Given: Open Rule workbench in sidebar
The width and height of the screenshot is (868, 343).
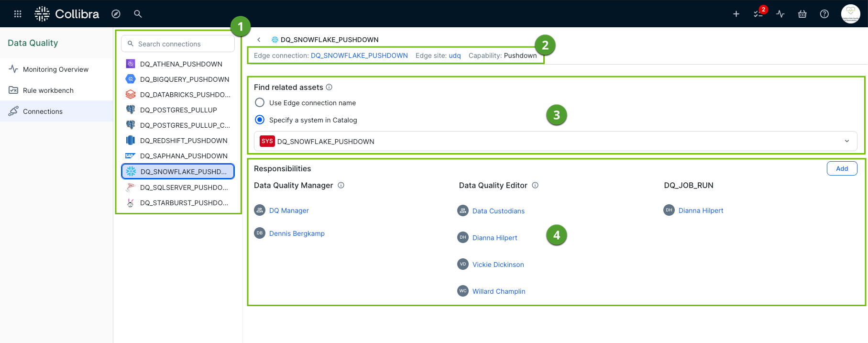Looking at the screenshot, I should pyautogui.click(x=56, y=90).
